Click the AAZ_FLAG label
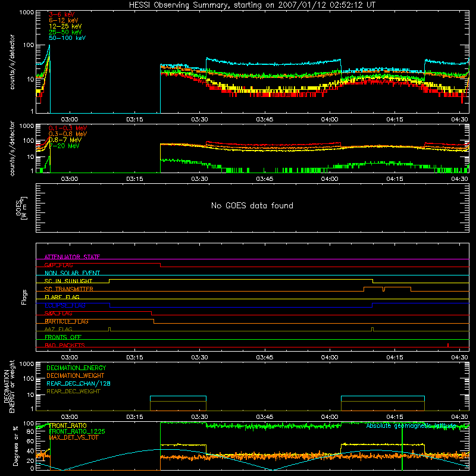The image size is (476, 476). coord(58,329)
